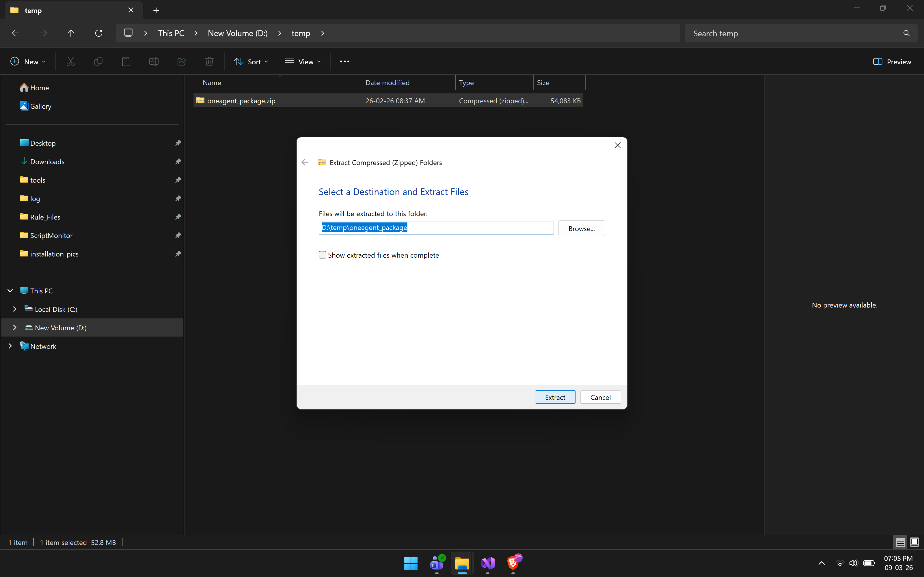Collapse the This PC tree node
The image size is (924, 577).
(10, 291)
